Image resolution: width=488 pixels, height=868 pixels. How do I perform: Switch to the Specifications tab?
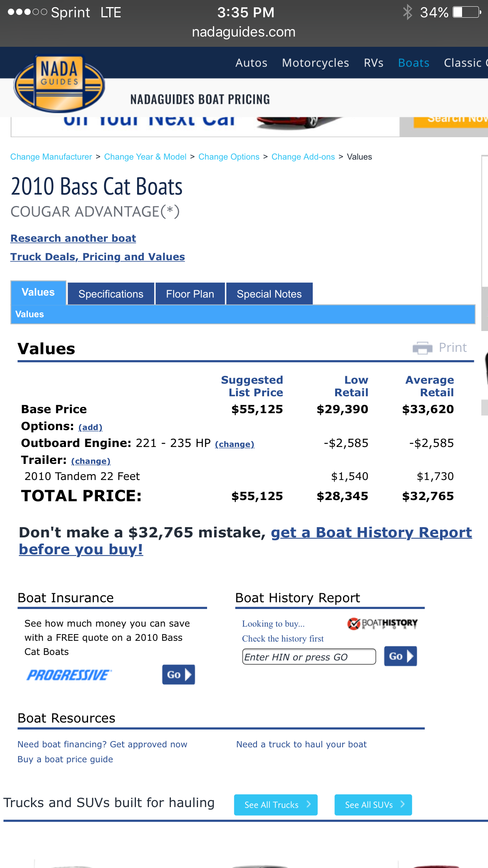click(x=111, y=294)
